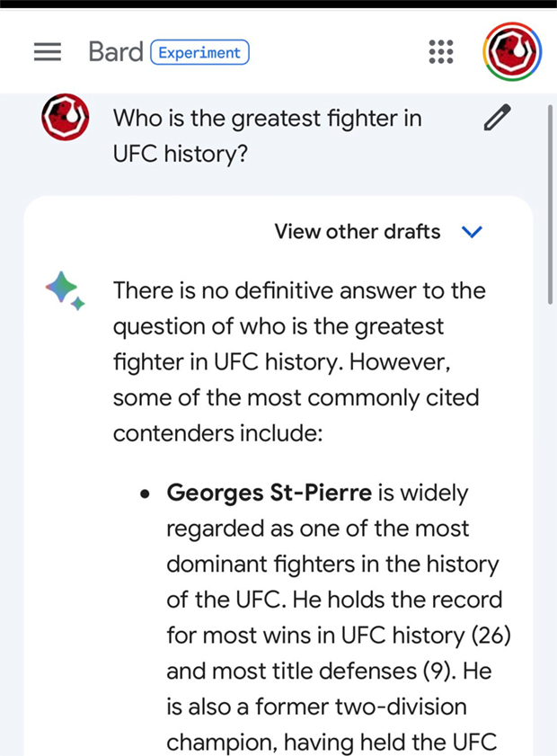Edit the prompt with the pencil icon

tap(497, 117)
